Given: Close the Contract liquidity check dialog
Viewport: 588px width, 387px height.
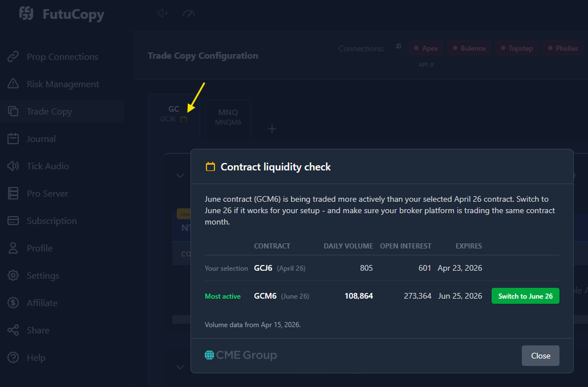Looking at the screenshot, I should point(540,356).
